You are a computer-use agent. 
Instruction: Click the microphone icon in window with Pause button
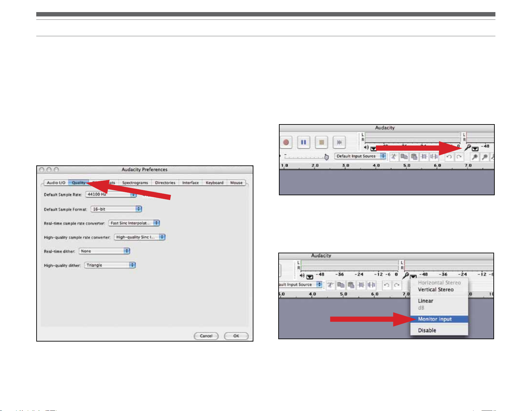(x=467, y=147)
